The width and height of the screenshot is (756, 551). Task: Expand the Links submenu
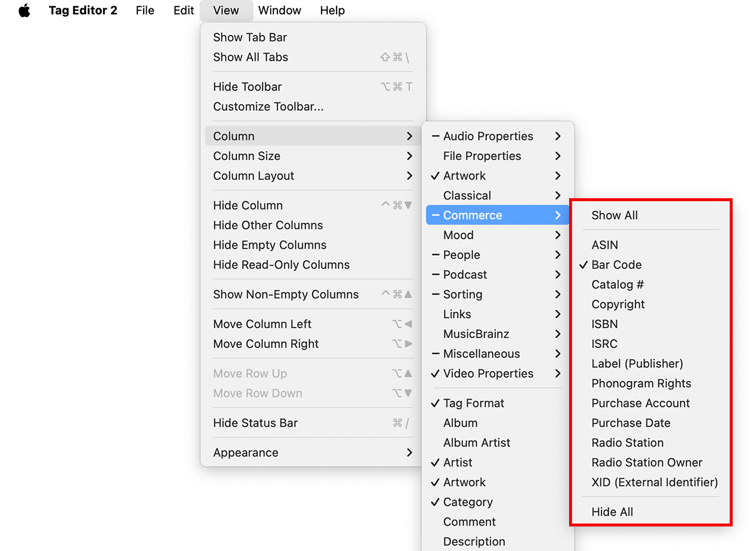[x=497, y=314]
